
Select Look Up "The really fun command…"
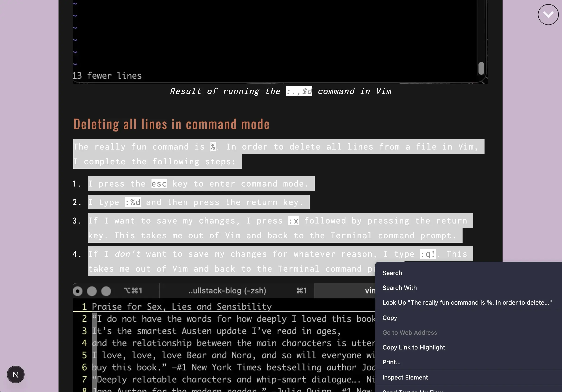click(x=467, y=303)
